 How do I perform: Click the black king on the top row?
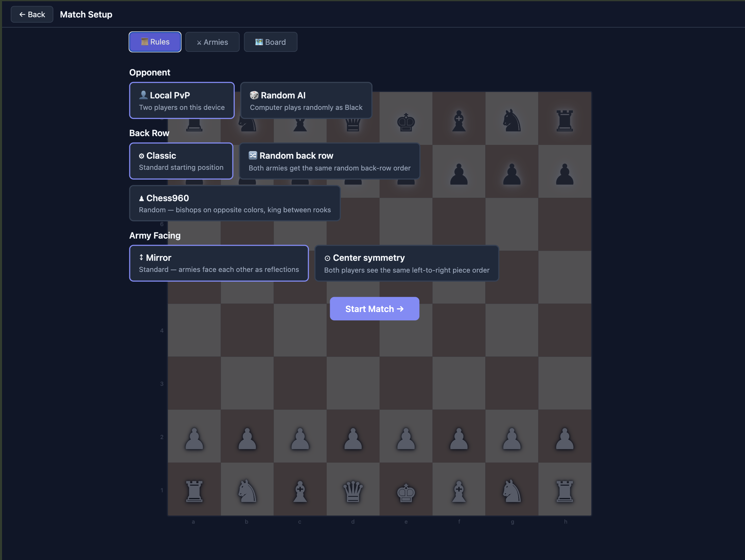point(406,122)
